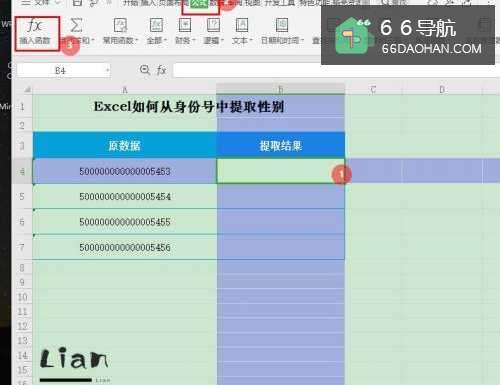Expand the Name Box dropdown arrow
The height and width of the screenshot is (385, 500).
click(107, 70)
